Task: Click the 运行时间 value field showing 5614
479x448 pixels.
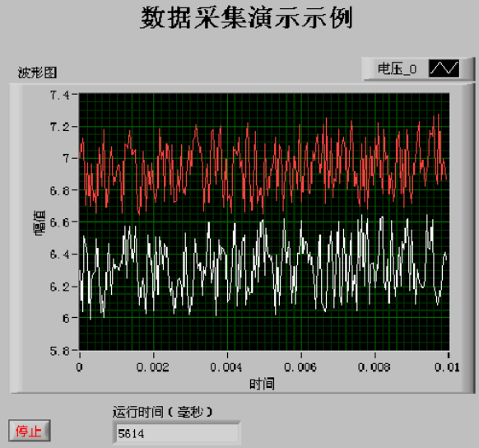Action: (176, 433)
